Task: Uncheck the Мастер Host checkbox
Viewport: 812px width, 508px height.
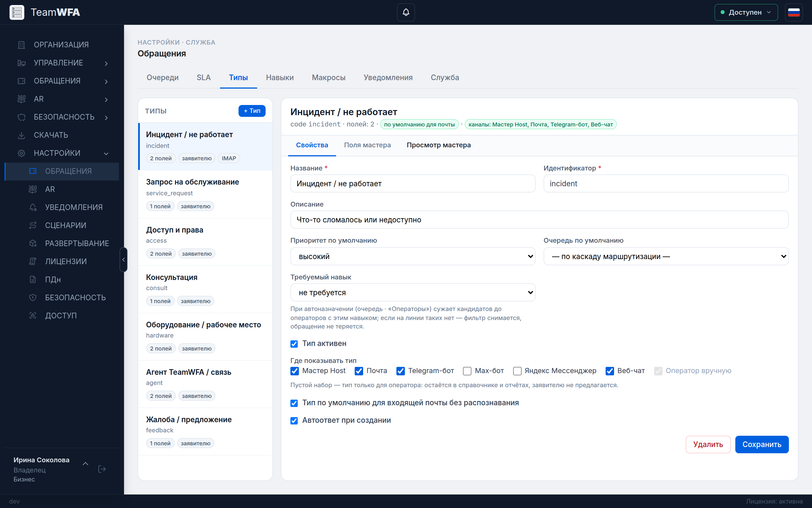Action: tap(294, 371)
